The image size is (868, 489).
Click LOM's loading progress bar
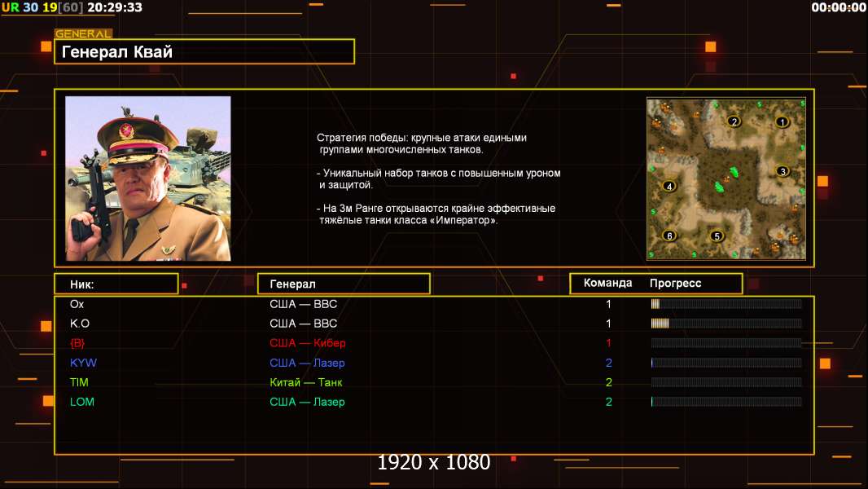726,402
